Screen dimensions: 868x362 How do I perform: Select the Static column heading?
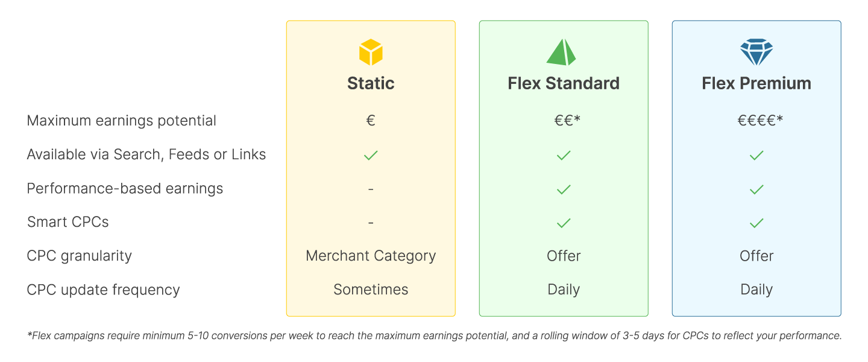pyautogui.click(x=371, y=83)
